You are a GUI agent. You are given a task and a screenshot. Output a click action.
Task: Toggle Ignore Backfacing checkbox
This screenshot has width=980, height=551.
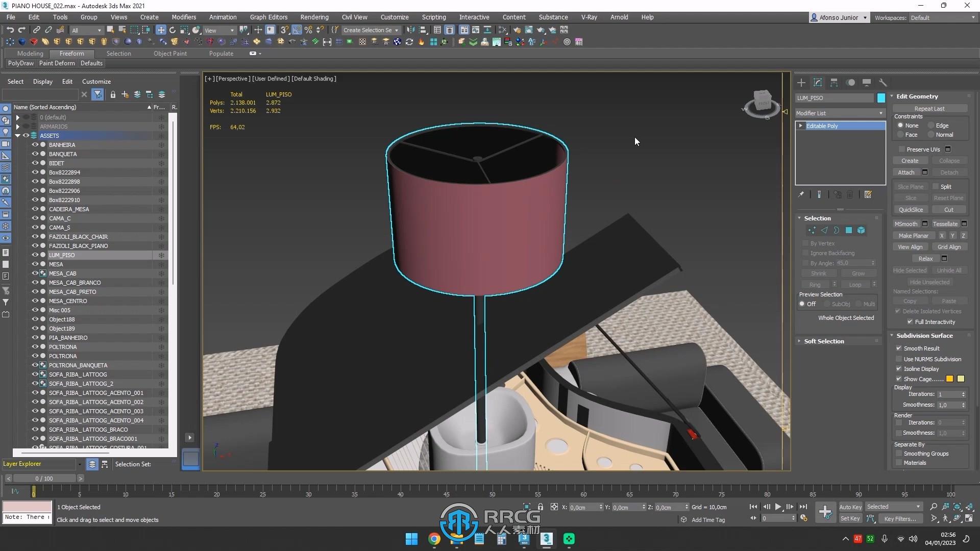tap(805, 253)
